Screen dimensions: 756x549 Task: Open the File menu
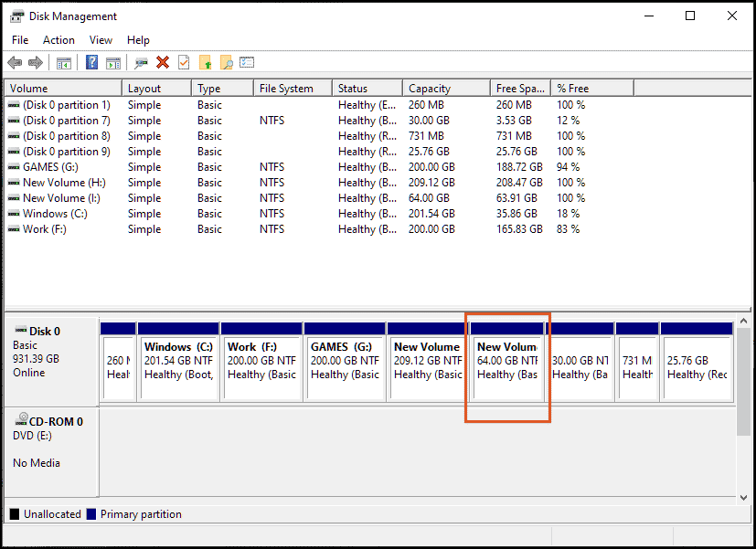pyautogui.click(x=19, y=40)
